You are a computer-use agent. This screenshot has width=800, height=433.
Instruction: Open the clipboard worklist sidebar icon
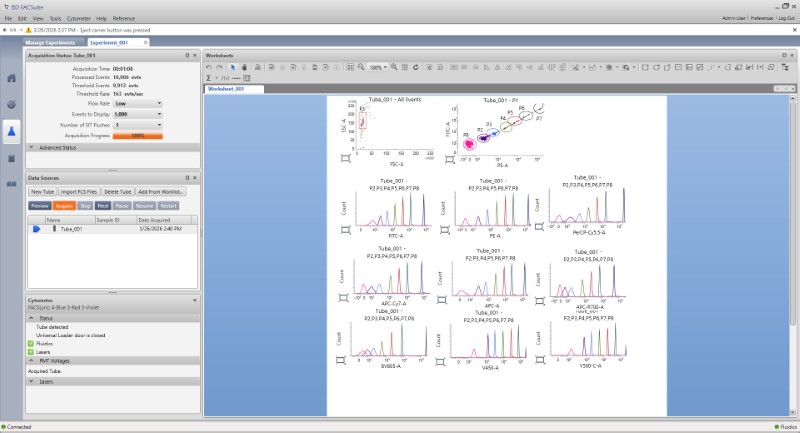11,158
